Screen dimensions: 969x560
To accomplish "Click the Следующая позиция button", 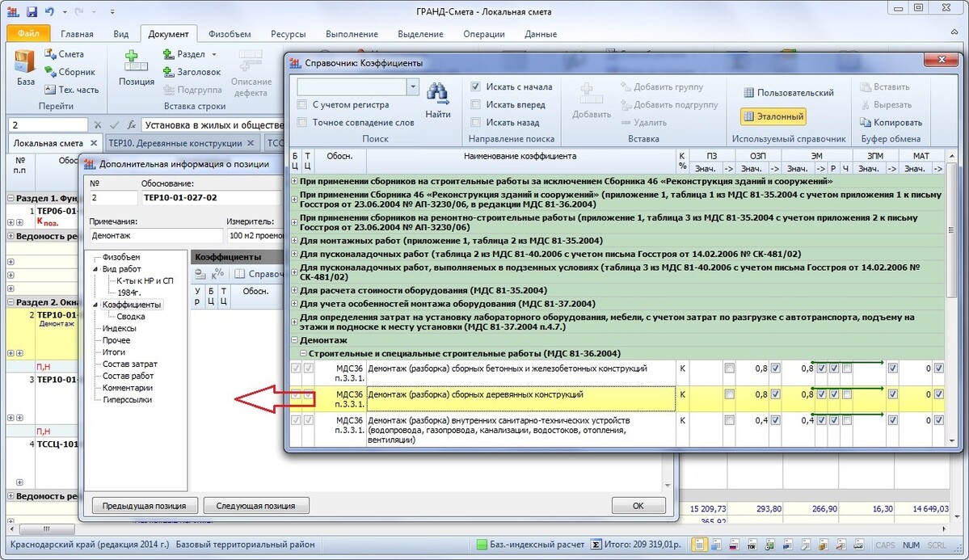I will tap(256, 506).
